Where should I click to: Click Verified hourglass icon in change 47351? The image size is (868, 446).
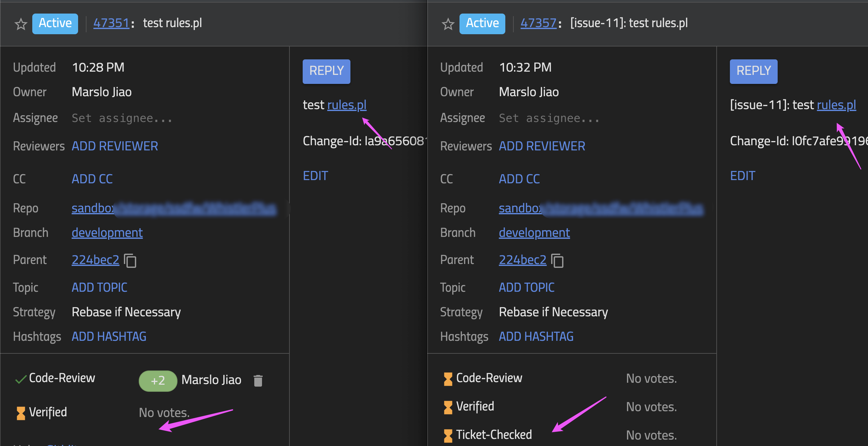pos(21,413)
